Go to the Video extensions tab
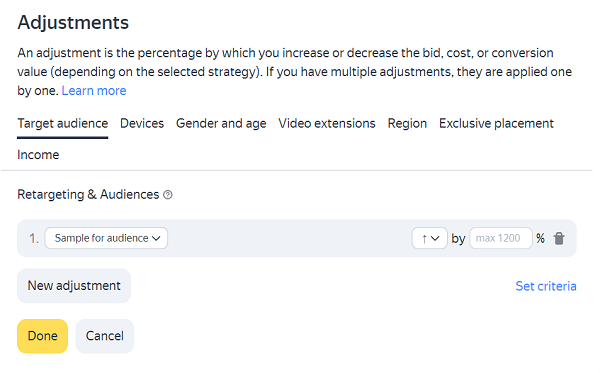Screen dimensions: 600x373 327,124
